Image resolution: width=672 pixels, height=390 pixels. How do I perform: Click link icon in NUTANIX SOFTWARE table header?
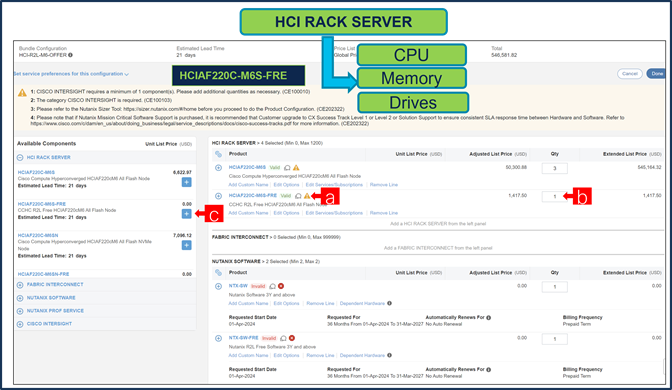(218, 273)
